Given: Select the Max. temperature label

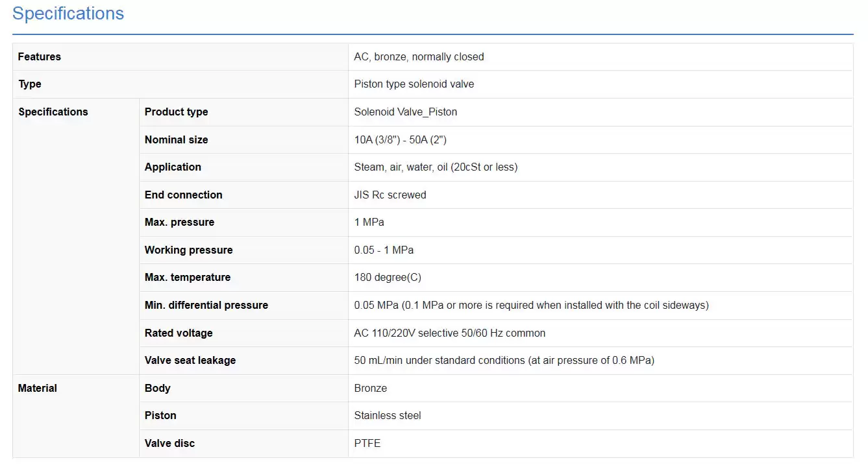Looking at the screenshot, I should pos(188,277).
